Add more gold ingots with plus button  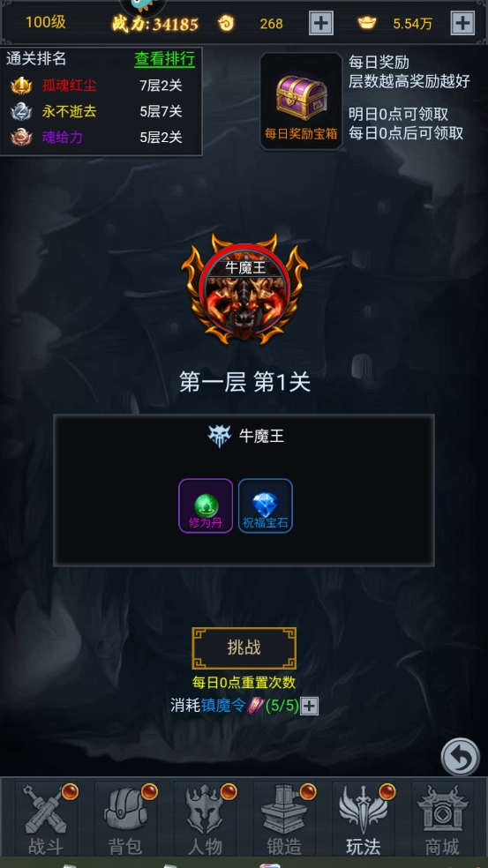[462, 23]
